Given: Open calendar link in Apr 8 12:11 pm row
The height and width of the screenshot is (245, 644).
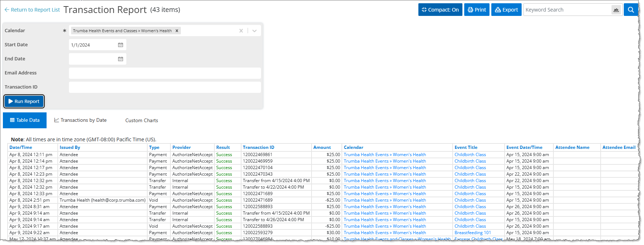Looking at the screenshot, I should point(385,155).
